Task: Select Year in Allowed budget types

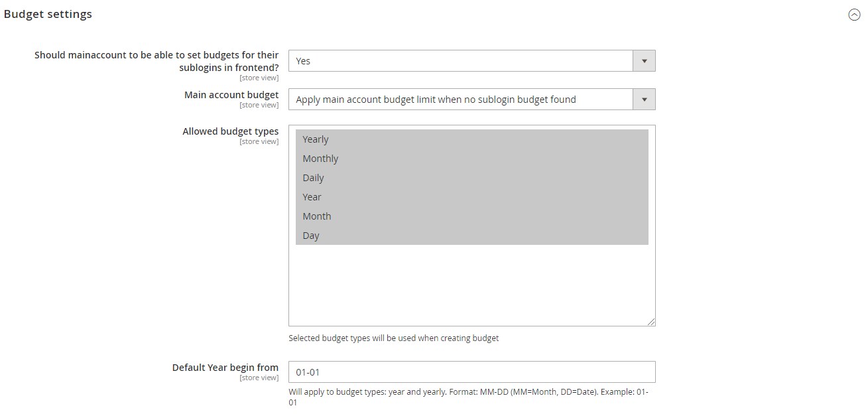Action: point(471,197)
